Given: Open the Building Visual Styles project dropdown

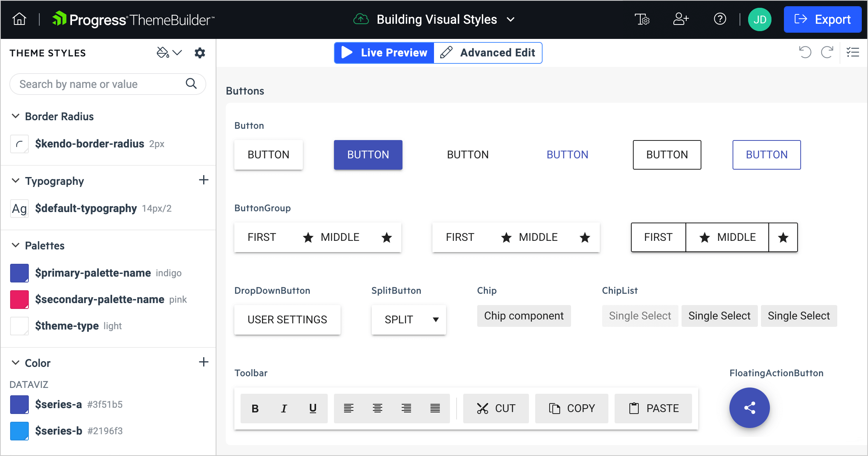Looking at the screenshot, I should 511,19.
